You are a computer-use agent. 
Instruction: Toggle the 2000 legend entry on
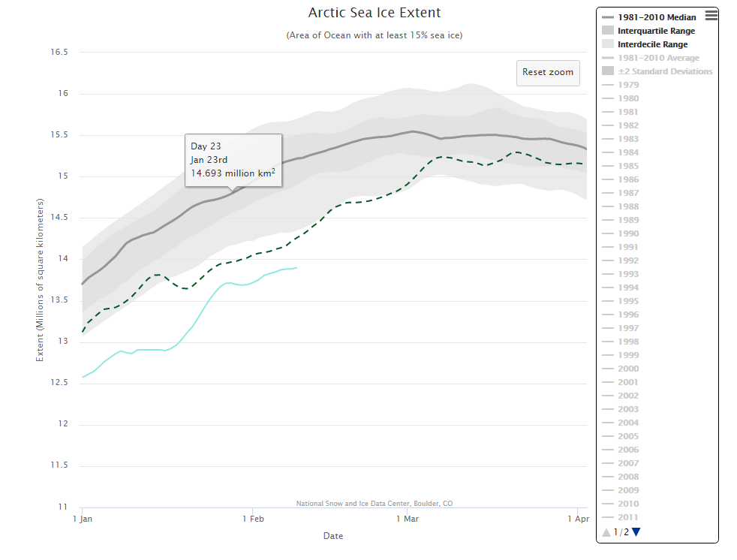tap(628, 369)
